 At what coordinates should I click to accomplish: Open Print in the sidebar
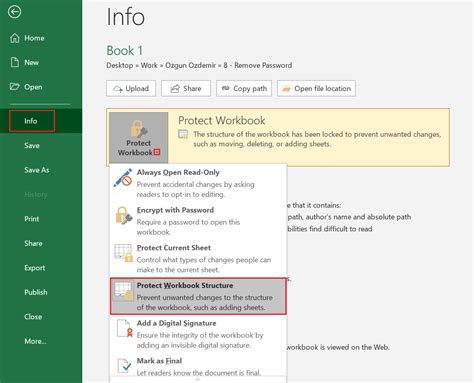(41, 219)
